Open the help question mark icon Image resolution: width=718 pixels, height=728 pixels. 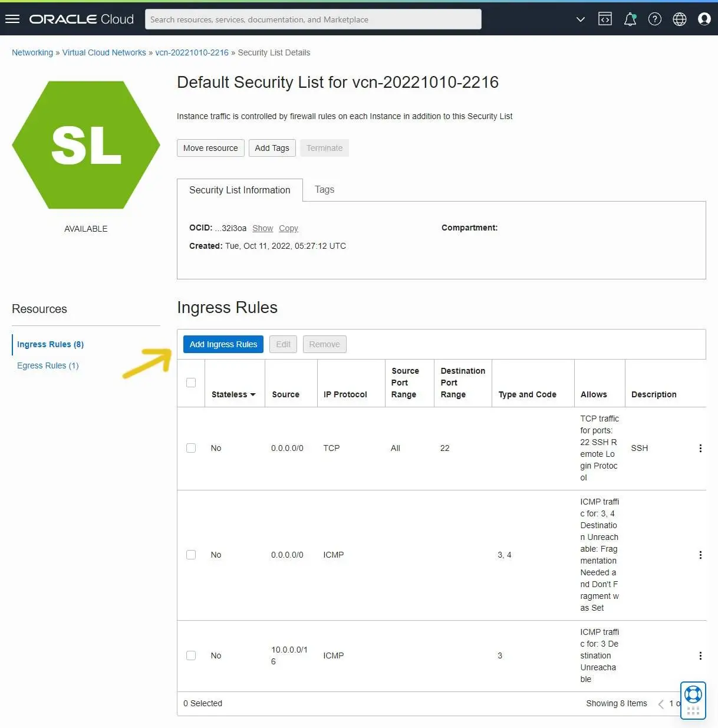(x=655, y=19)
